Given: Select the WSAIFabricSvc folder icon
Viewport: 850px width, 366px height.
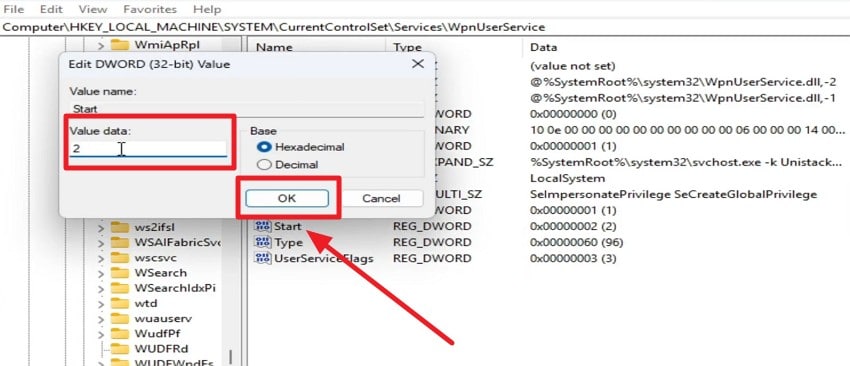Looking at the screenshot, I should click(x=120, y=242).
